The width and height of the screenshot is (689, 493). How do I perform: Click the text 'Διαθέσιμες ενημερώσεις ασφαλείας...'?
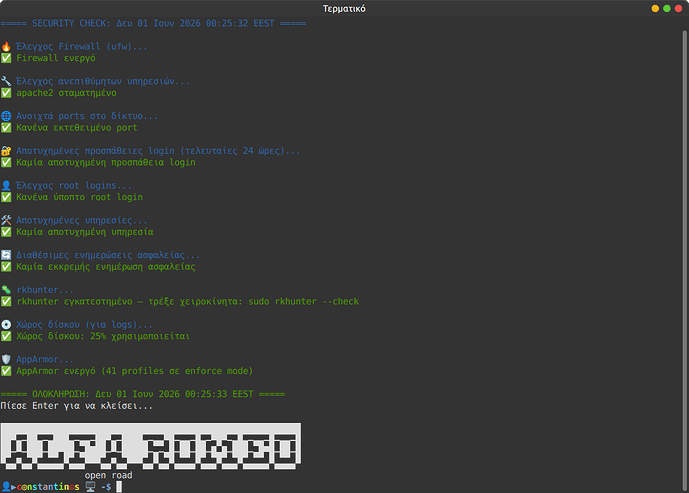[x=108, y=255]
